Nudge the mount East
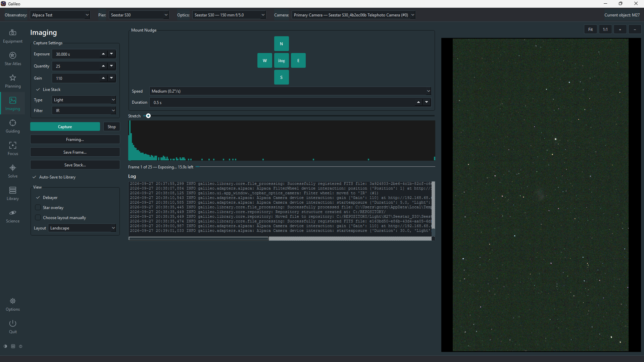Image resolution: width=644 pixels, height=362 pixels. tap(298, 61)
